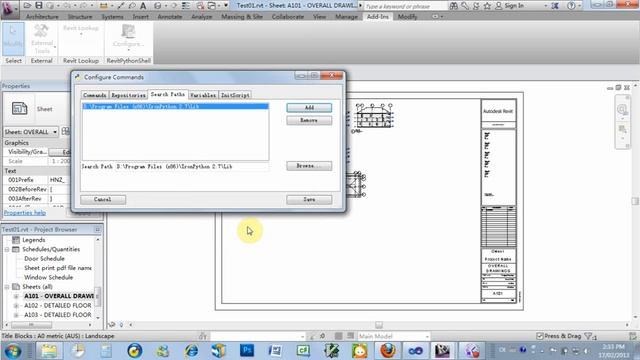Viewport: 640px width, 360px height.
Task: Open Internet Explorer from the taskbar
Action: (x=191, y=351)
